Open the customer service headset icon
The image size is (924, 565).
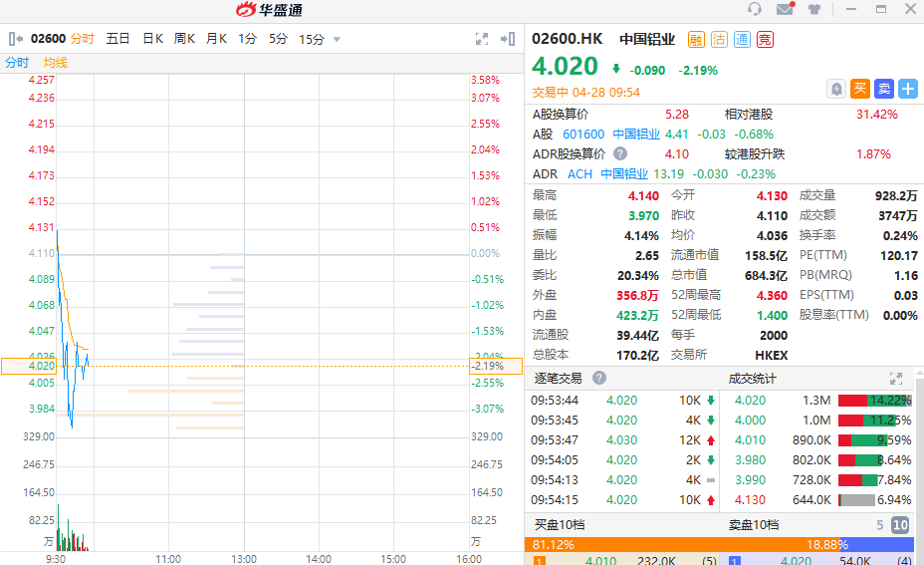(x=755, y=9)
